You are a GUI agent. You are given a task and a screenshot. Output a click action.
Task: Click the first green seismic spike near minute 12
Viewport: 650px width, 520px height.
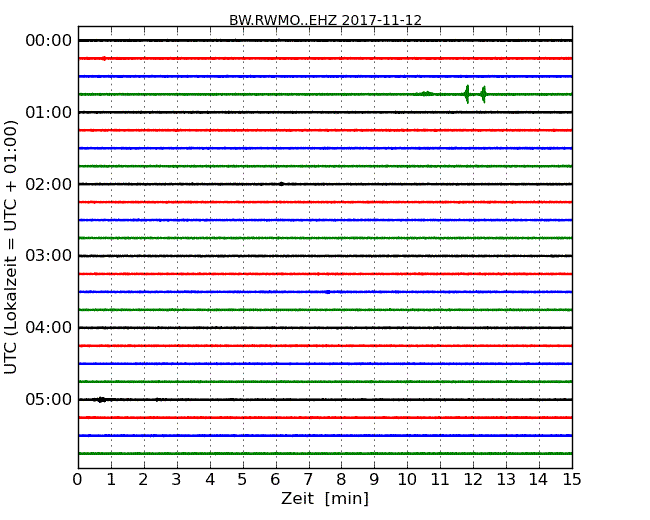tap(467, 94)
